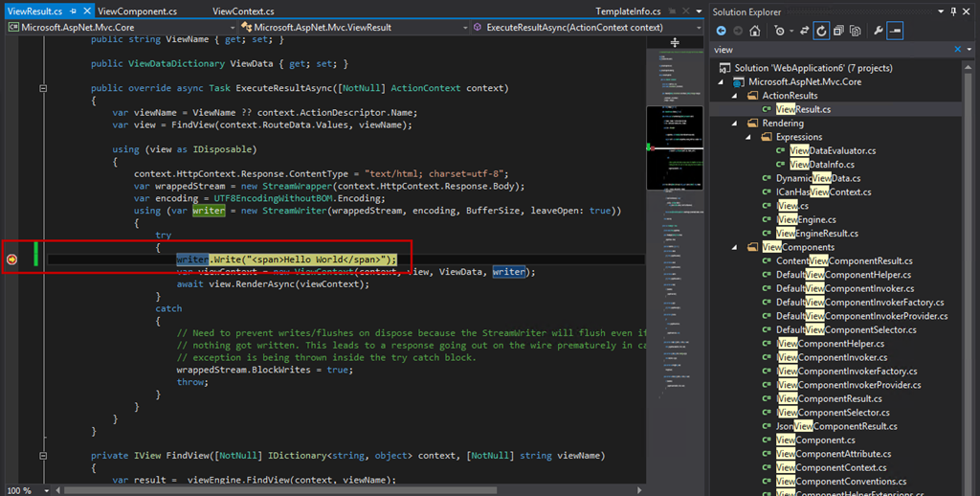Screen dimensions: 980x496
Task: Select ViewEngineResult.cs file
Action: [x=817, y=234]
